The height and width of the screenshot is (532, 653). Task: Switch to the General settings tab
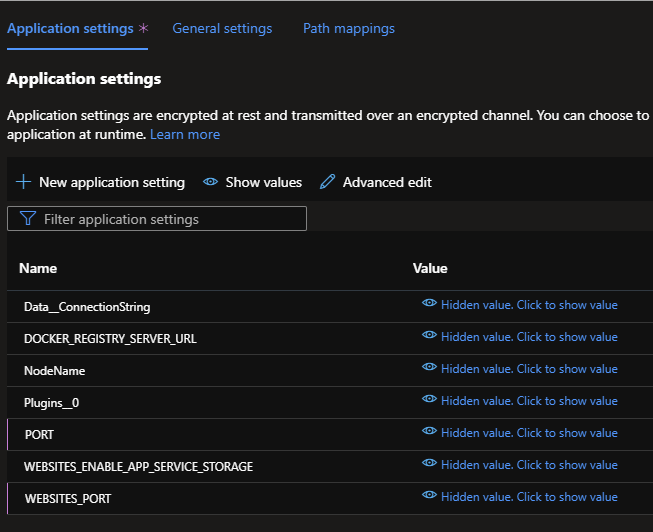[x=222, y=29]
